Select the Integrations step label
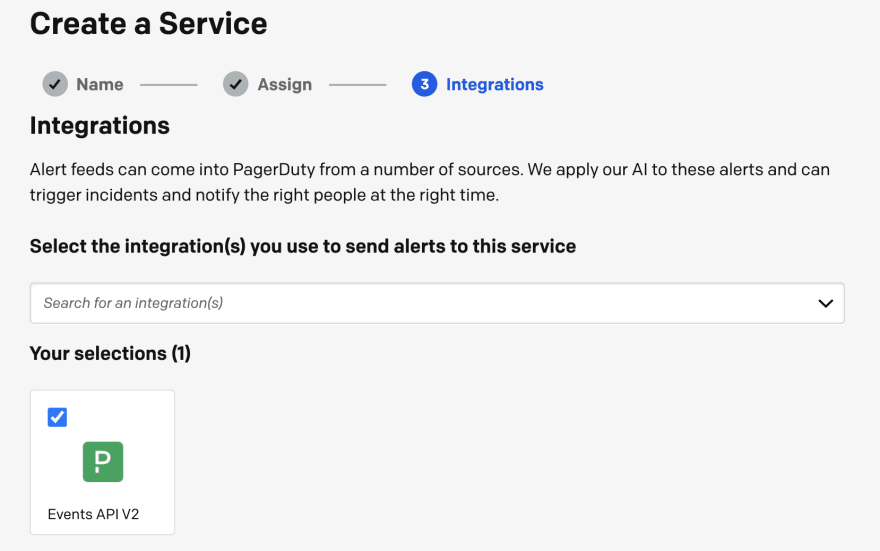The width and height of the screenshot is (880, 551). tap(494, 84)
